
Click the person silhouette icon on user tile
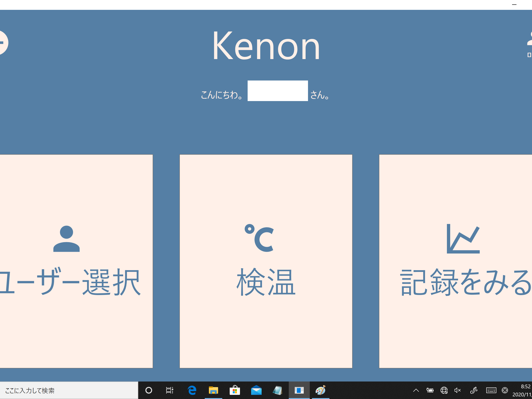pos(66,239)
